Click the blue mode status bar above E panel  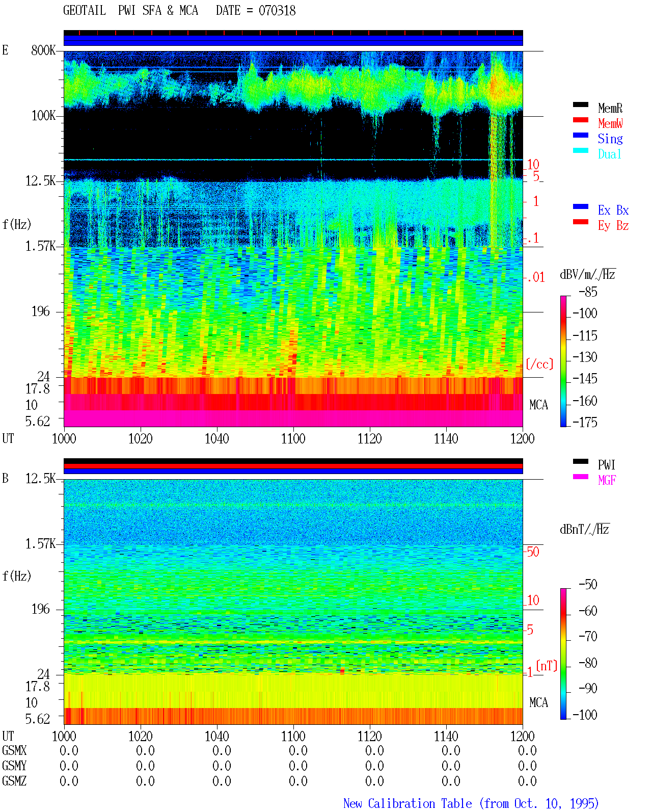tap(293, 40)
